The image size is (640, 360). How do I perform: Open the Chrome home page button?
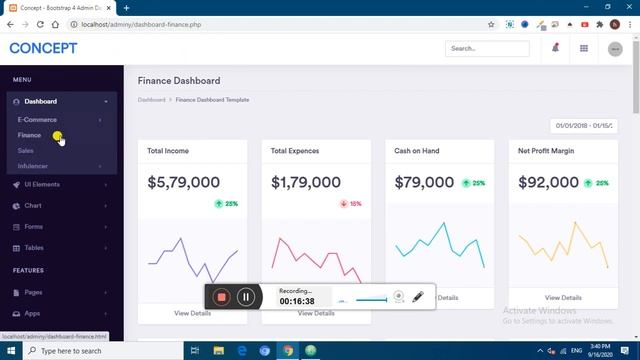(55, 24)
